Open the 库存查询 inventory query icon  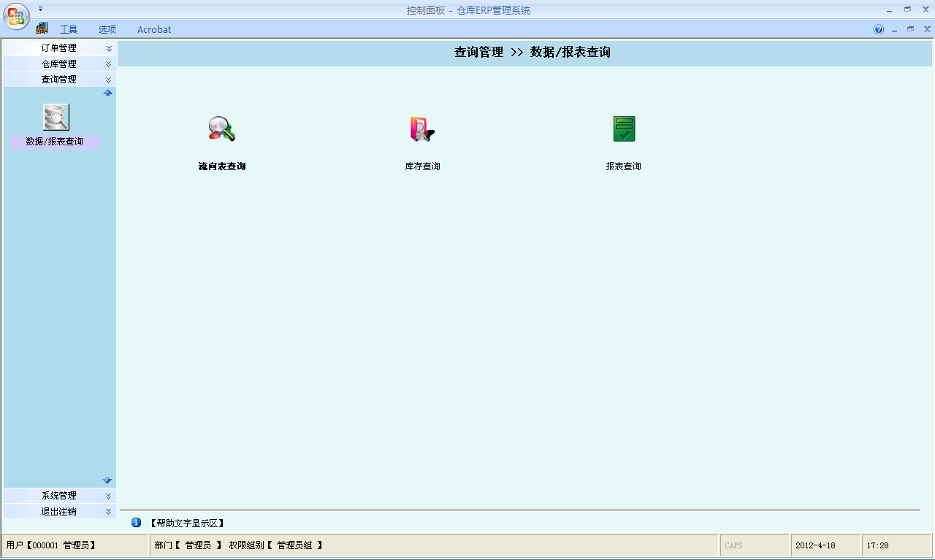point(422,129)
